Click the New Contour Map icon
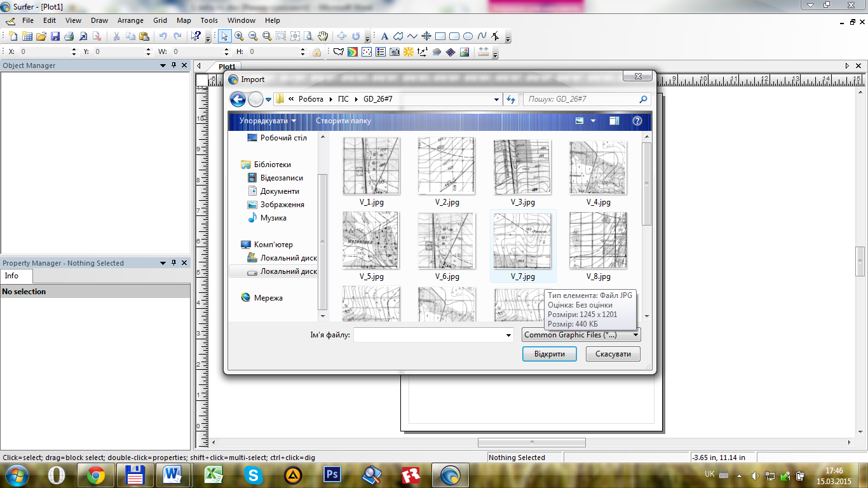868x488 pixels. pos(353,52)
